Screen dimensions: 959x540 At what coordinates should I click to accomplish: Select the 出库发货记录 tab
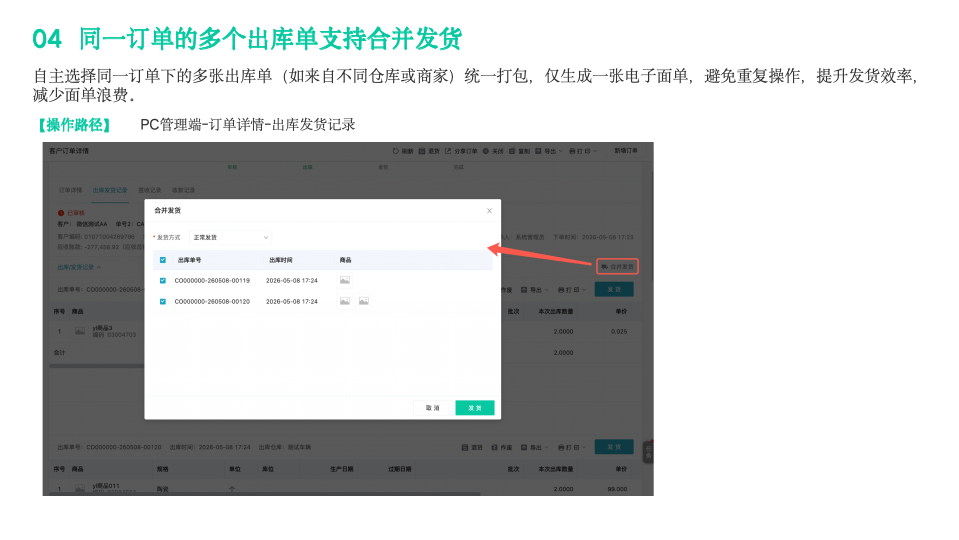tap(110, 190)
